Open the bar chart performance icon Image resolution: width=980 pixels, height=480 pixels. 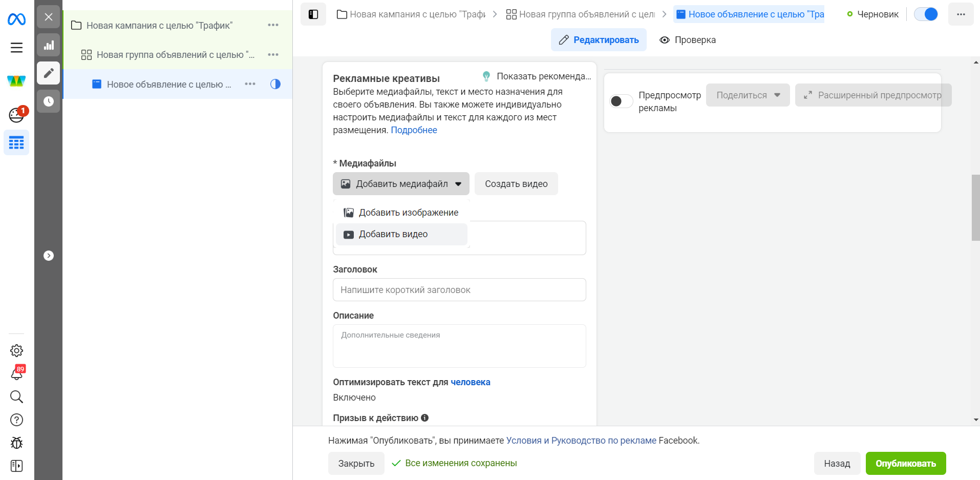(x=49, y=45)
